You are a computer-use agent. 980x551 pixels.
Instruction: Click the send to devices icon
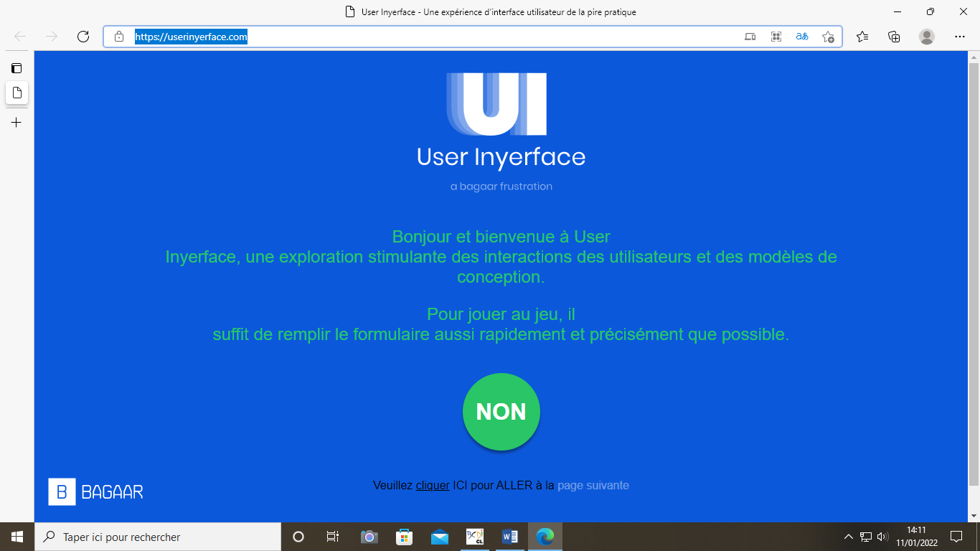750,37
